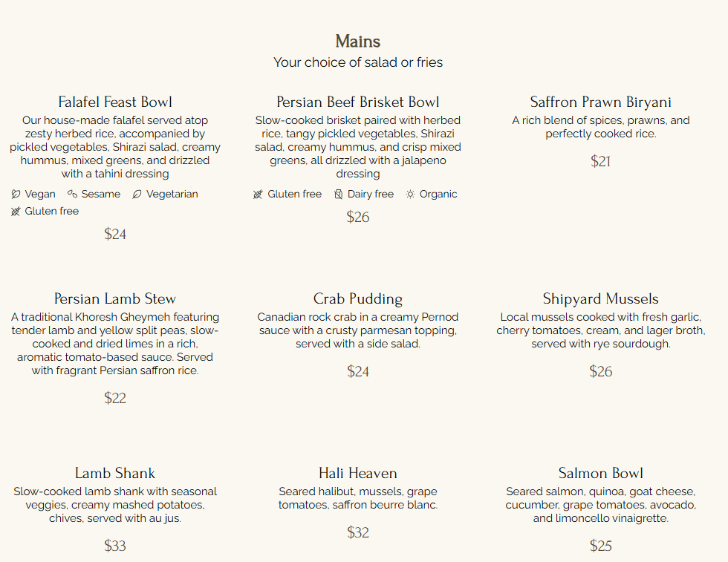Click the Organic sun icon
728x562 pixels.
click(410, 194)
